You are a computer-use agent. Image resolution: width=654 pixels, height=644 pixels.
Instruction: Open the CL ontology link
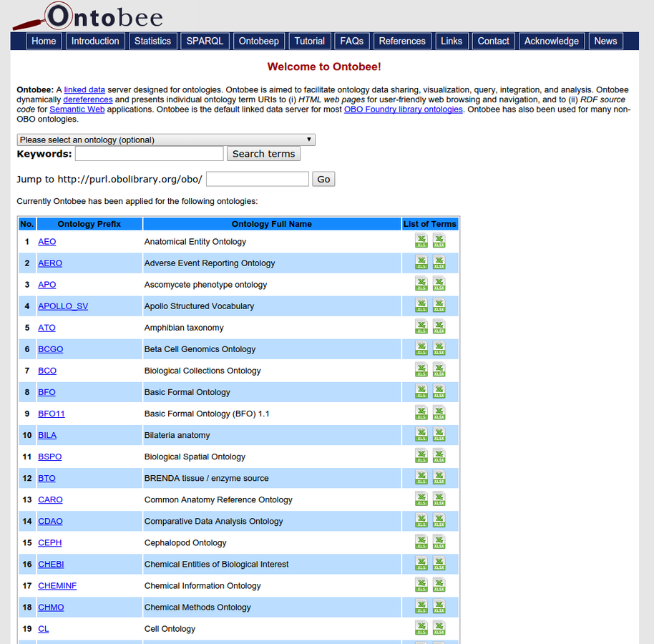click(x=44, y=628)
